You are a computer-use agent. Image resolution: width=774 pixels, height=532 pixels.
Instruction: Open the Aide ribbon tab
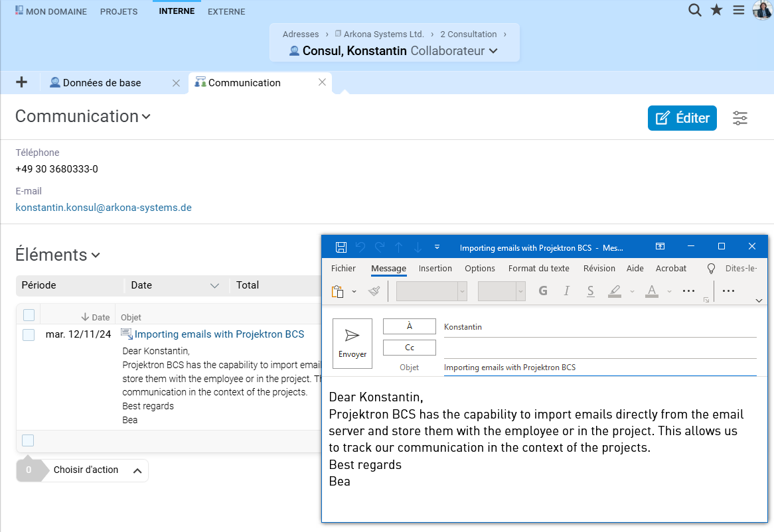point(635,268)
